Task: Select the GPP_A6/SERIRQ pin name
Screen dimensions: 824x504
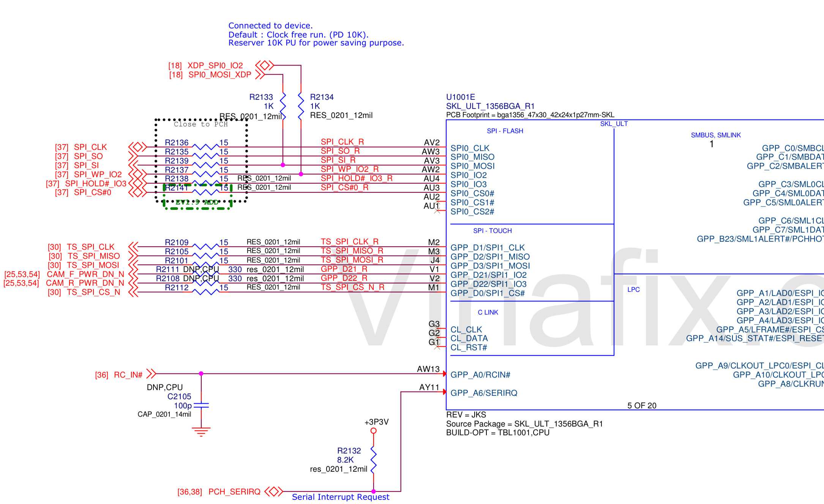Action: tap(484, 393)
